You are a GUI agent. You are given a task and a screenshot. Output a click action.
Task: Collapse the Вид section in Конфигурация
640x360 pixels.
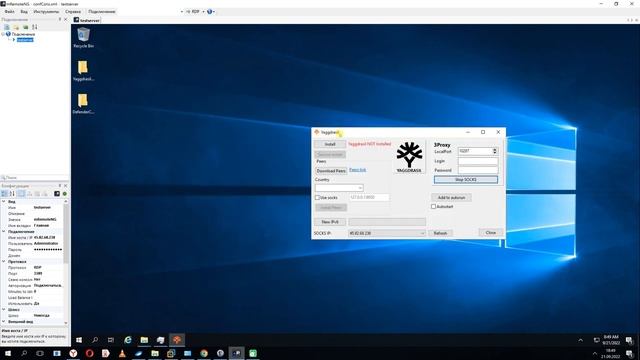click(x=4, y=201)
